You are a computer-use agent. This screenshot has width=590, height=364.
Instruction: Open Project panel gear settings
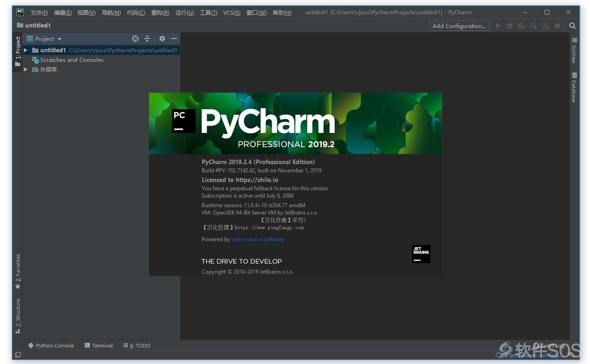pyautogui.click(x=162, y=39)
